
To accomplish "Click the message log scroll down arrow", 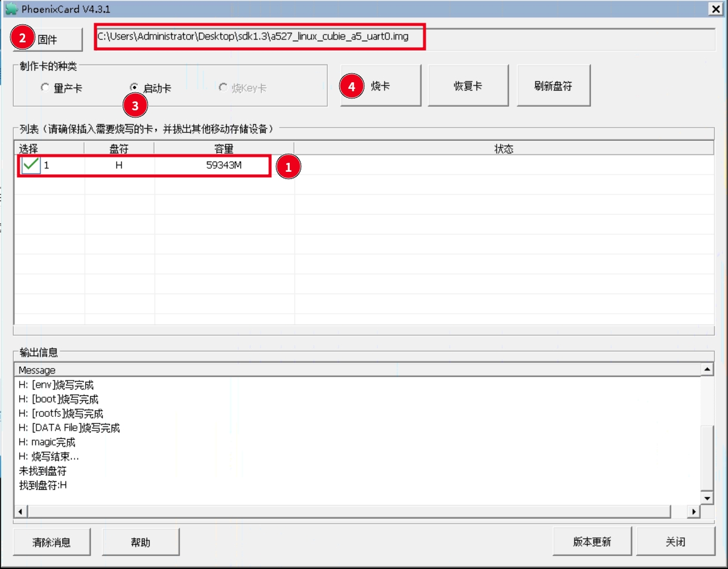I will pyautogui.click(x=707, y=498).
